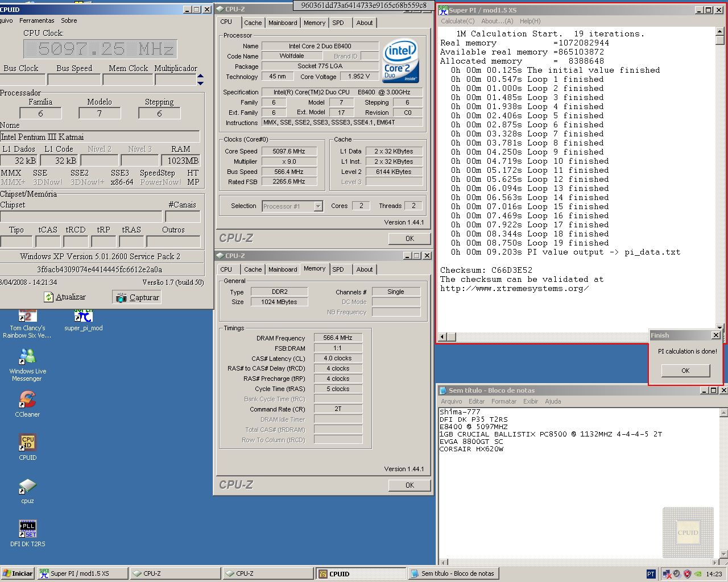Open the Iniciar start menu
Screen dimensions: 728x582
pos(18,573)
